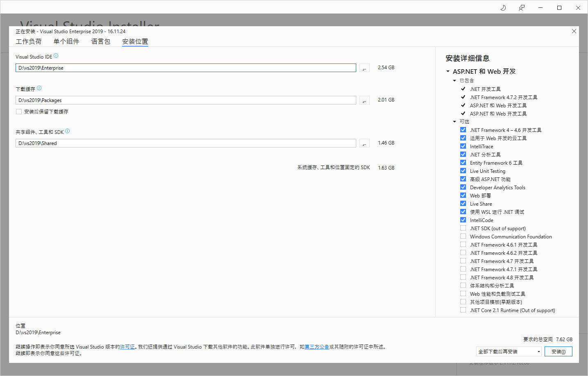Check Windows Communication Foundation
The height and width of the screenshot is (376, 588).
tap(463, 236)
